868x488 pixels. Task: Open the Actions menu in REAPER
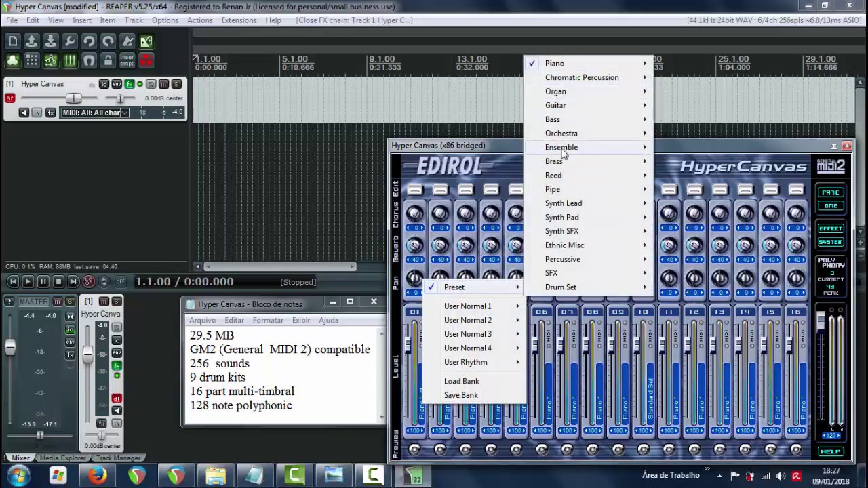[x=199, y=20]
